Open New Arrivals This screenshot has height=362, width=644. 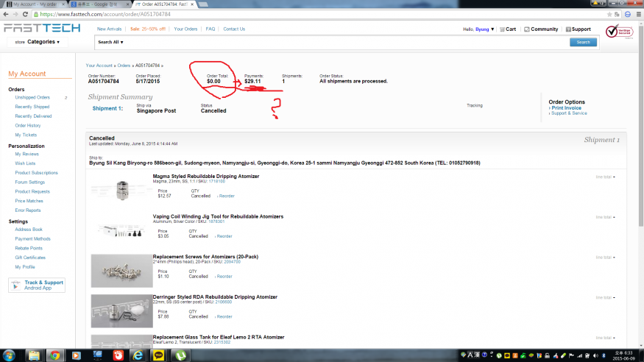point(109,29)
